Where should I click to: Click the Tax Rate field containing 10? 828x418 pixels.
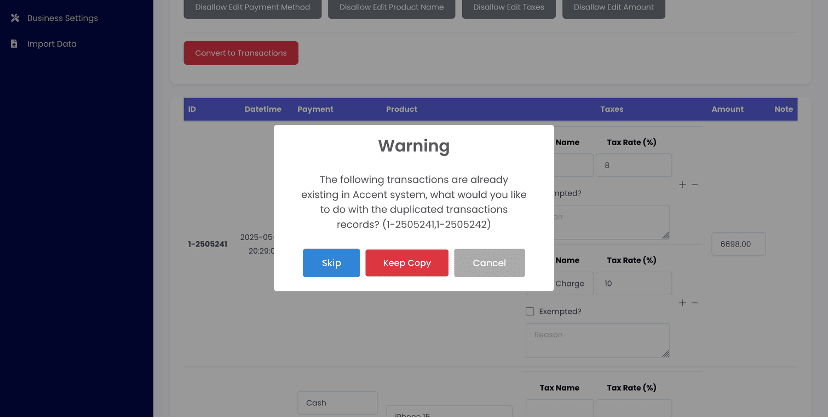(x=632, y=284)
